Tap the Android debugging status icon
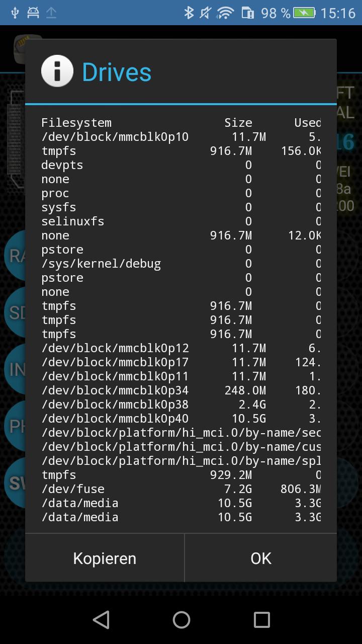This screenshot has height=644, width=362. [x=33, y=13]
